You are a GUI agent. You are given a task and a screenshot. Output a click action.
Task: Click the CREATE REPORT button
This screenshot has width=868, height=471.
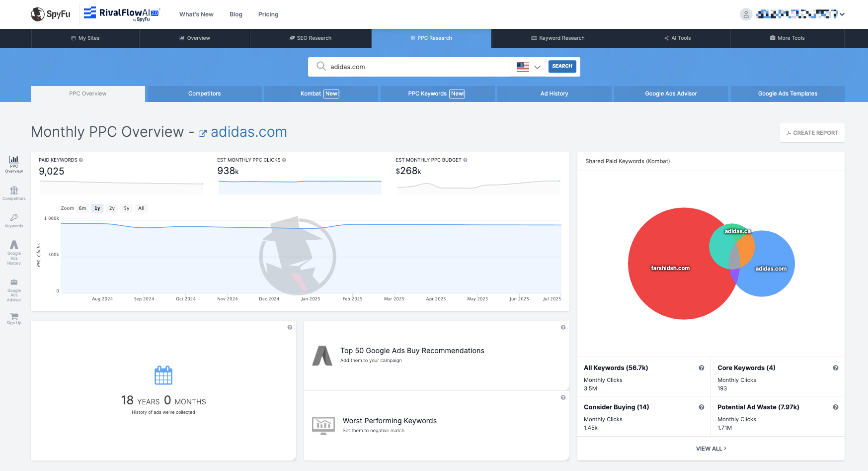[812, 133]
